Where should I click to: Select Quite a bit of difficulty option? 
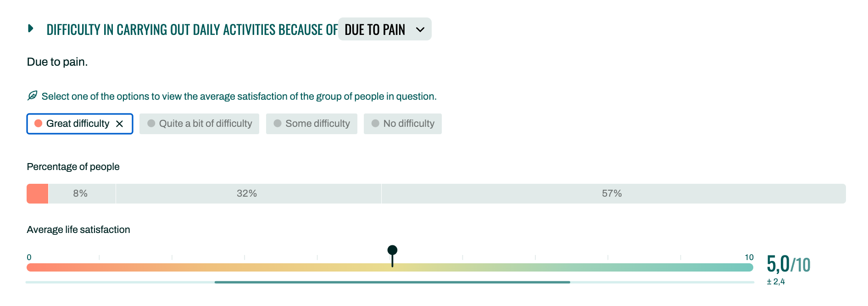click(x=199, y=124)
